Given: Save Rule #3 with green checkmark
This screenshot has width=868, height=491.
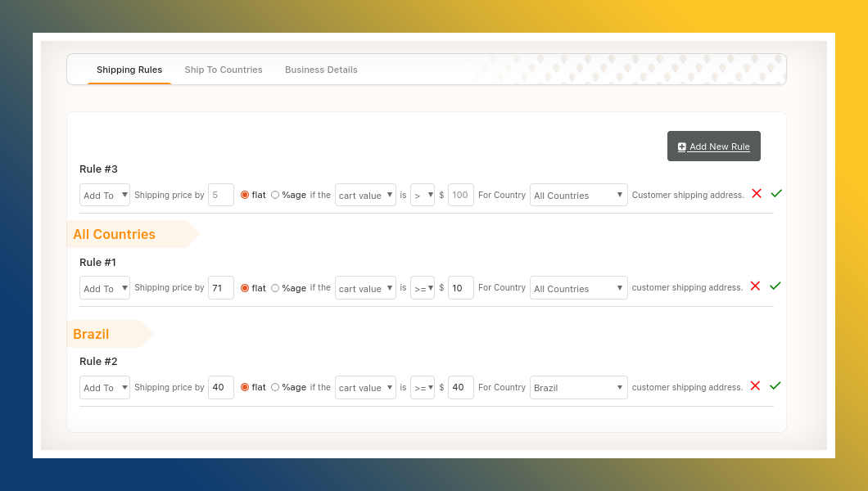Looking at the screenshot, I should [x=776, y=194].
